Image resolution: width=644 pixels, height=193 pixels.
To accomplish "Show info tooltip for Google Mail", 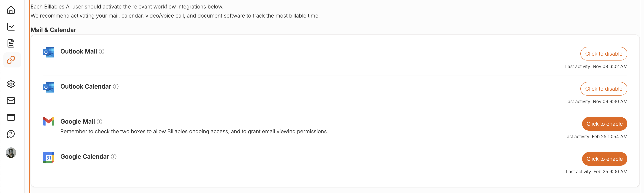I will [99, 122].
